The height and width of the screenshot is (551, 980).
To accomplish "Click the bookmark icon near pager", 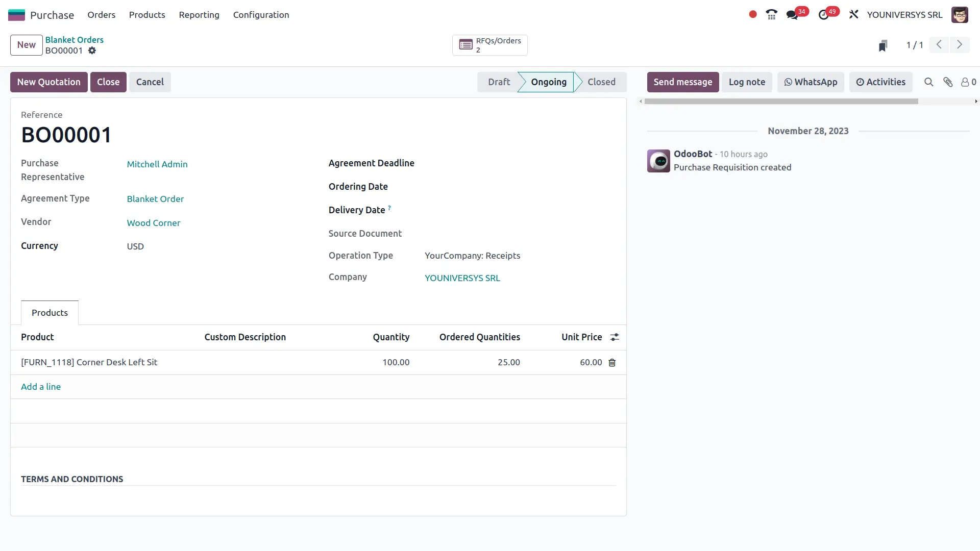I will tap(883, 45).
